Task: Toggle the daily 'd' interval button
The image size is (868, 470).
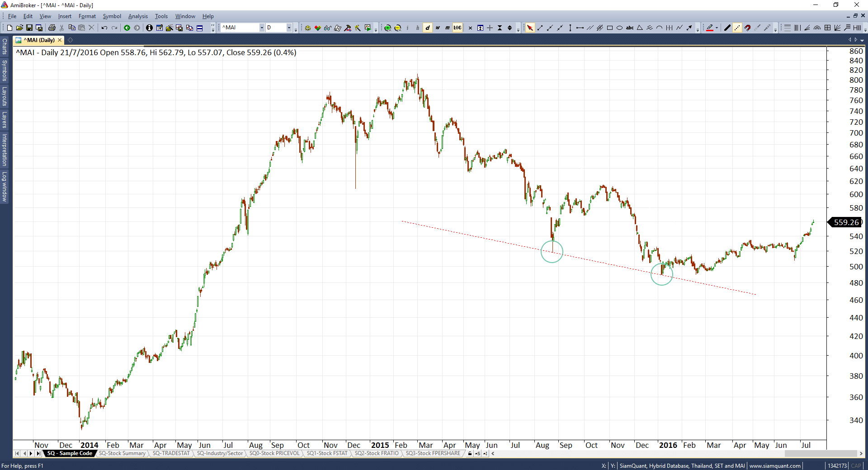Action: click(428, 28)
